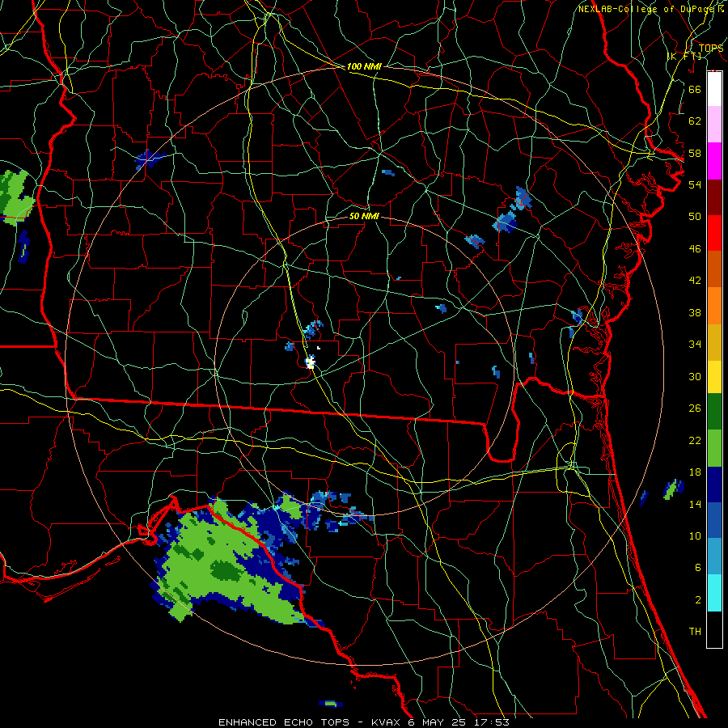Click the light blue legend swatch
This screenshot has width=728, height=728.
click(x=714, y=557)
